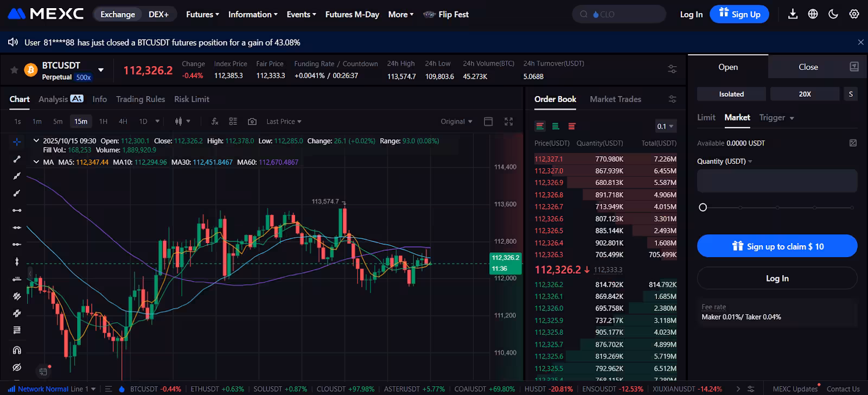This screenshot has height=395, width=868.
Task: Select the crosshair cursor drawing tool
Action: (x=17, y=142)
